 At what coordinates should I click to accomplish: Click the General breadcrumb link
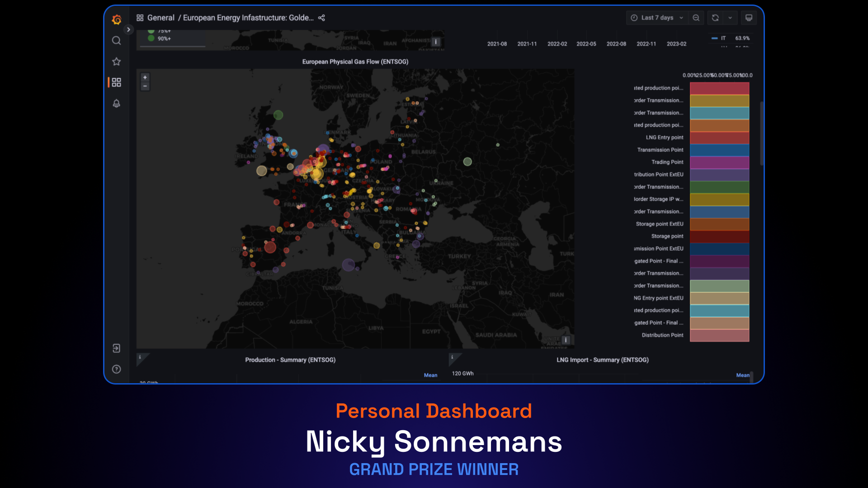click(x=161, y=18)
